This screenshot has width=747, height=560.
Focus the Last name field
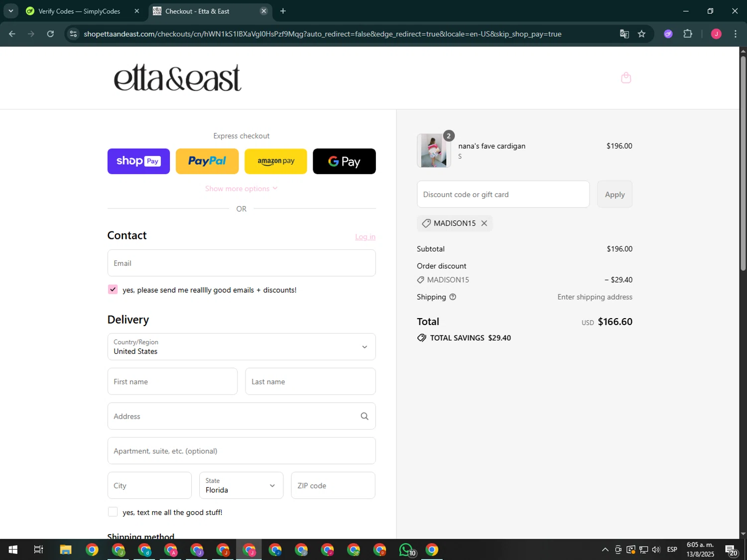[310, 382]
